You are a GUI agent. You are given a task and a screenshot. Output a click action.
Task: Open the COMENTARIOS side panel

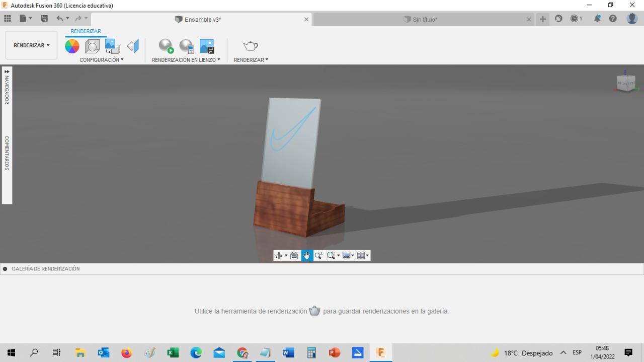pyautogui.click(x=7, y=153)
